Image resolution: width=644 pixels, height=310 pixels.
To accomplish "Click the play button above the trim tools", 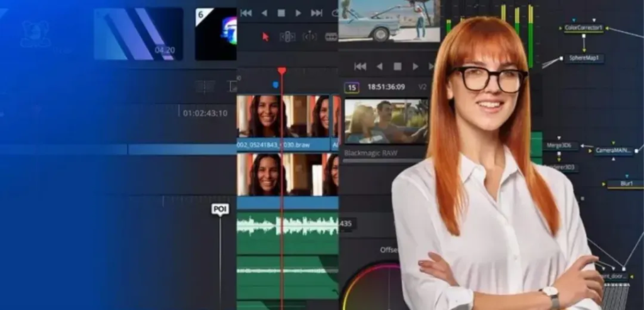I will point(299,13).
